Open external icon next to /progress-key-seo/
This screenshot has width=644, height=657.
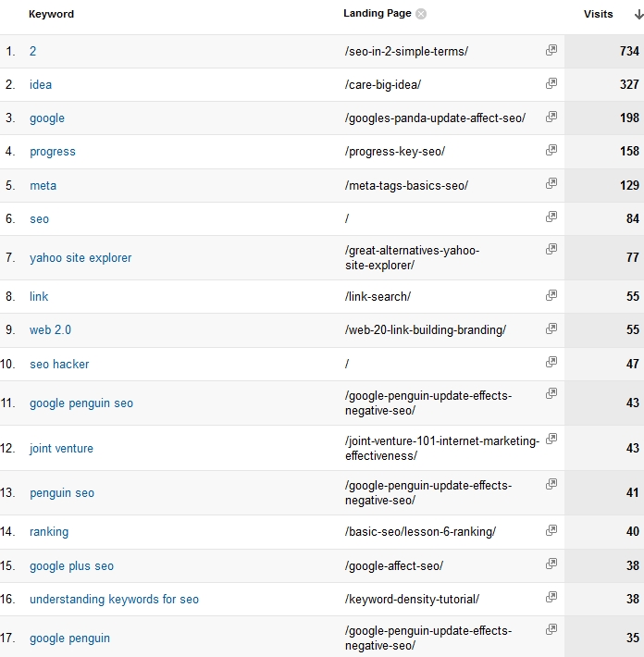click(x=551, y=151)
